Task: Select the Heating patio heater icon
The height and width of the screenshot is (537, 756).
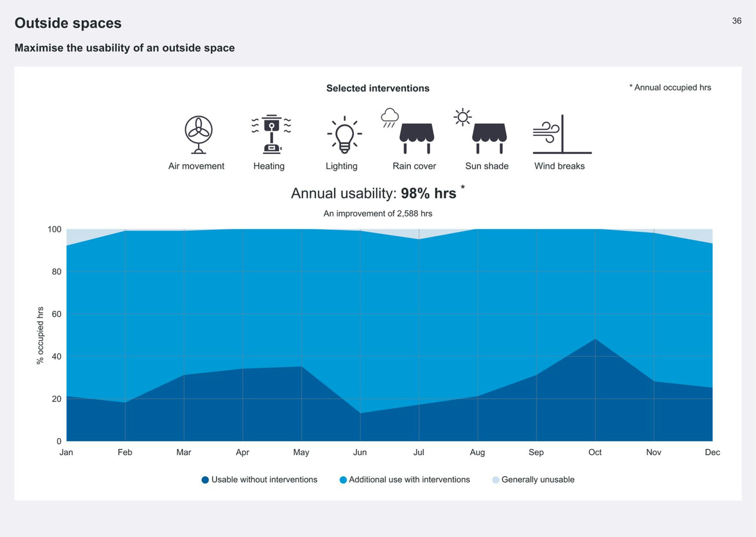Action: [x=271, y=134]
